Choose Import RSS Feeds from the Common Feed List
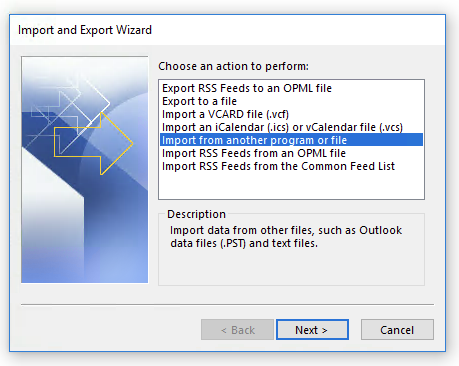Viewport: 459px width, 366px height. pos(278,166)
